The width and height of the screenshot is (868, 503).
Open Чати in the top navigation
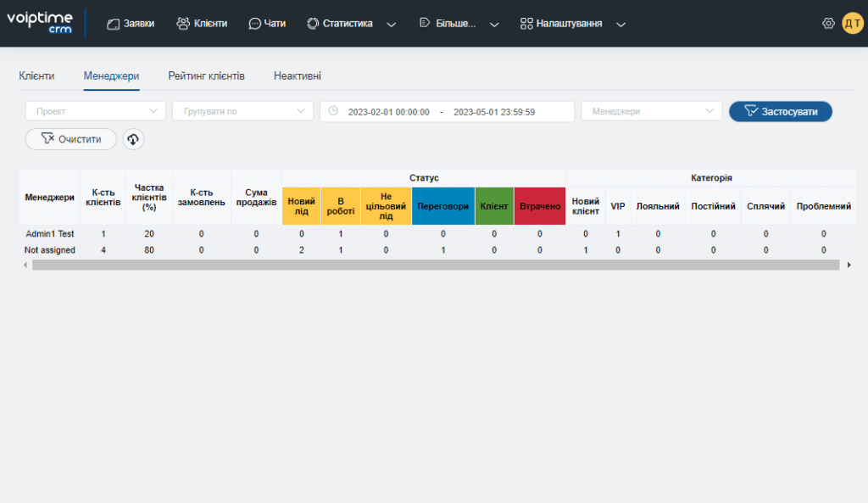267,23
